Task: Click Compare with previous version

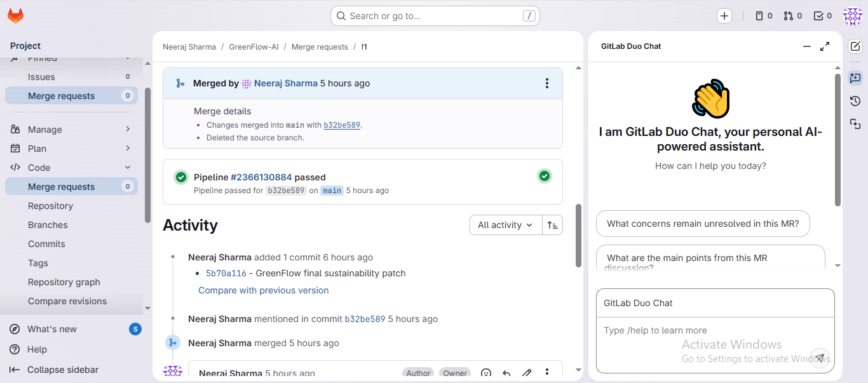Action: (264, 290)
